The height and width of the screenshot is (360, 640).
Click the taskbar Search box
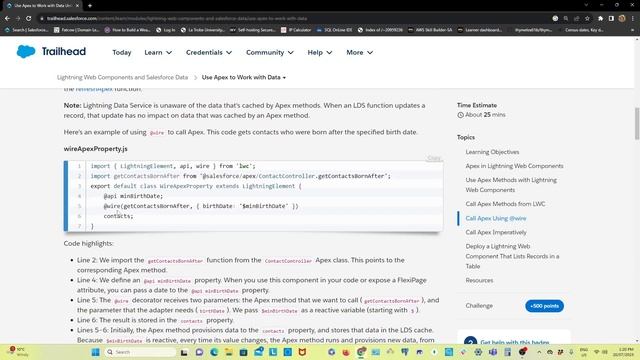point(141,352)
